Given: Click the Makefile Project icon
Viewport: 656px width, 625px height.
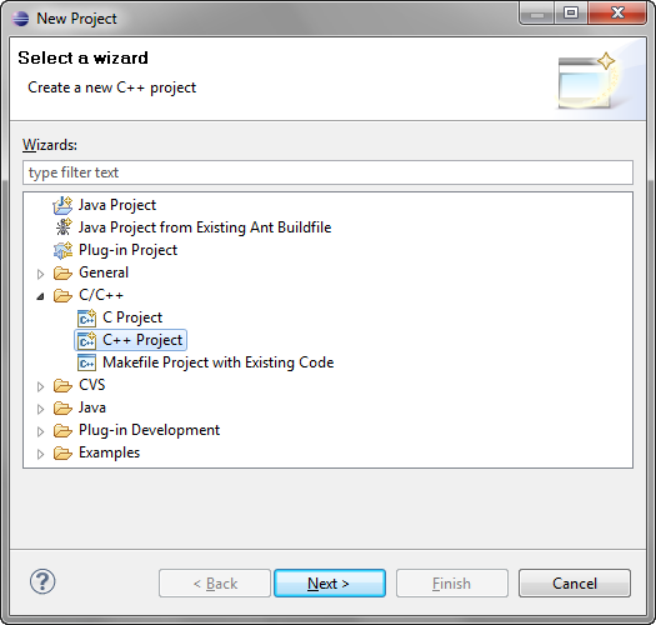Looking at the screenshot, I should pos(87,363).
